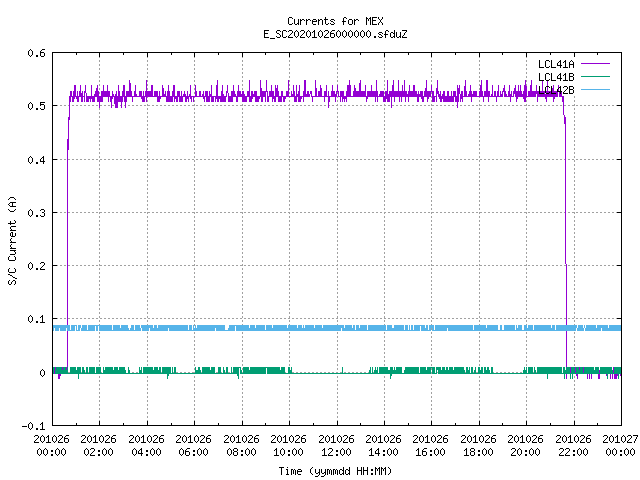This screenshot has height=480, width=640.
Task: Click y-axis tick value -0.1
Action: 33,426
